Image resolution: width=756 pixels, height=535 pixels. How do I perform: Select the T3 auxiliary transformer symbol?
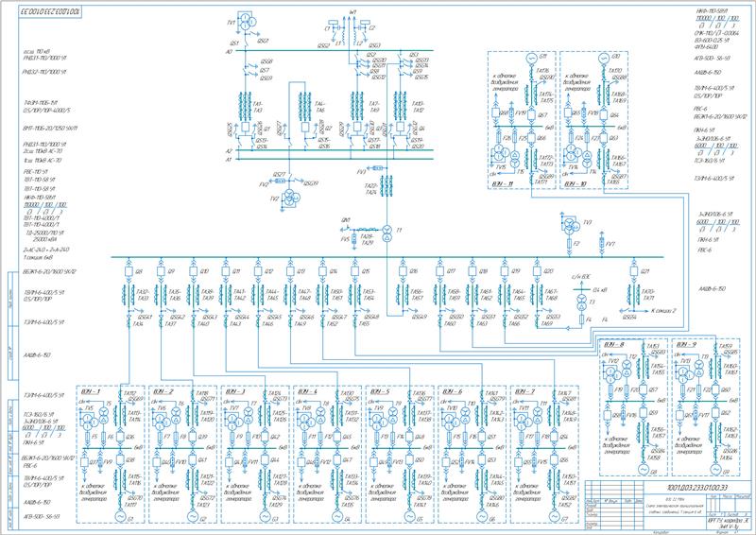coord(581,302)
